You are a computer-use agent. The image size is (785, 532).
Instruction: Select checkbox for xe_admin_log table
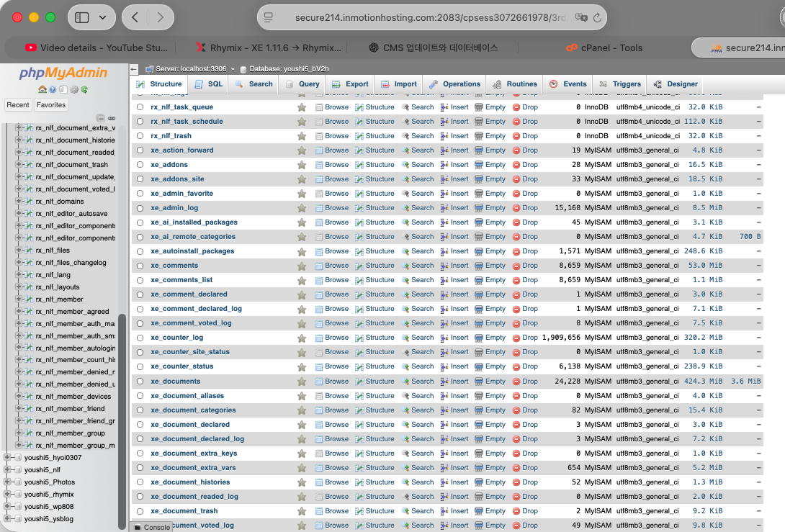coord(140,208)
